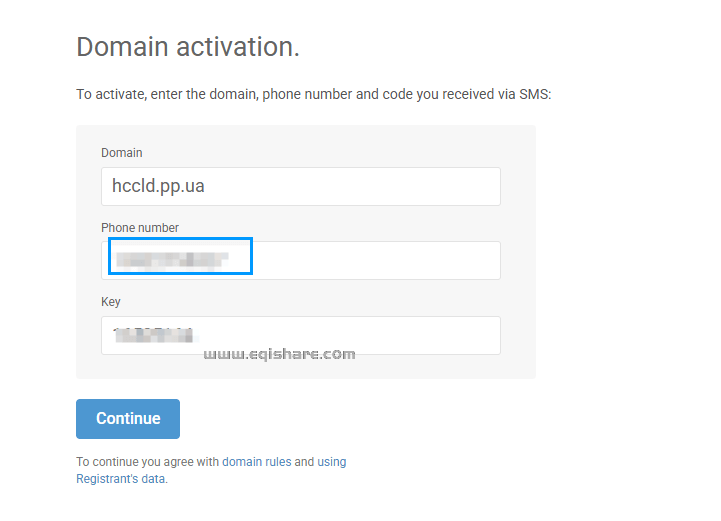Click the www.eqishare.com watermark text
Image resolution: width=721 pixels, height=521 pixels.
[x=279, y=354]
